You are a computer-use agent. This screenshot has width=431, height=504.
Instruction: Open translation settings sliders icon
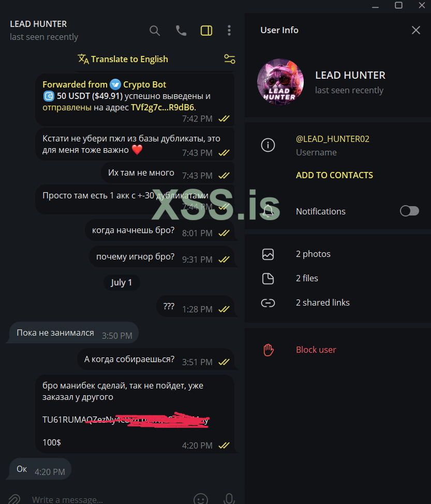(230, 59)
